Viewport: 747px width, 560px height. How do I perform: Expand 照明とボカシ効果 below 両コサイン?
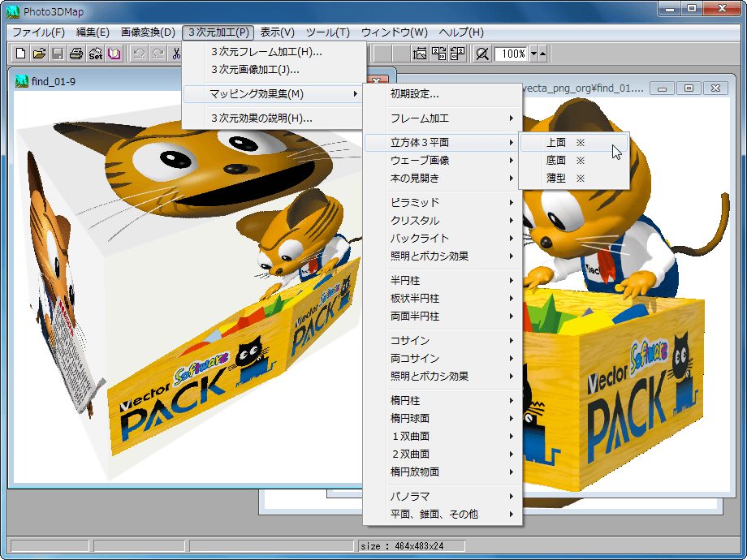443,377
